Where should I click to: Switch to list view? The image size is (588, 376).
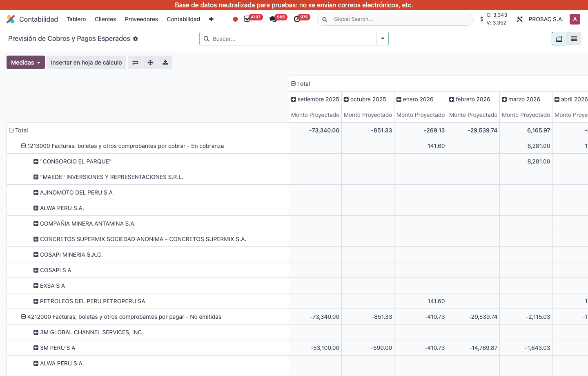[x=574, y=39]
